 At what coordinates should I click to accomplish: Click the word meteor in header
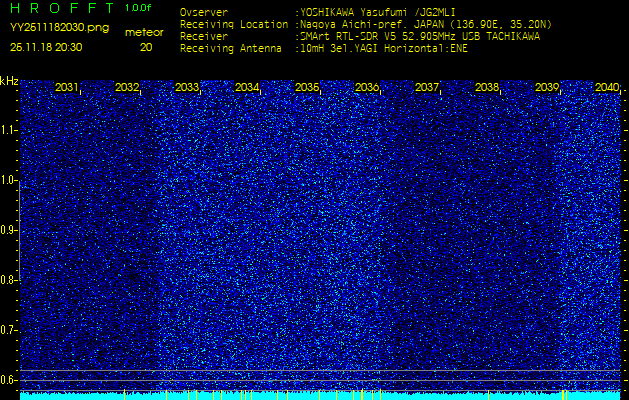144,33
